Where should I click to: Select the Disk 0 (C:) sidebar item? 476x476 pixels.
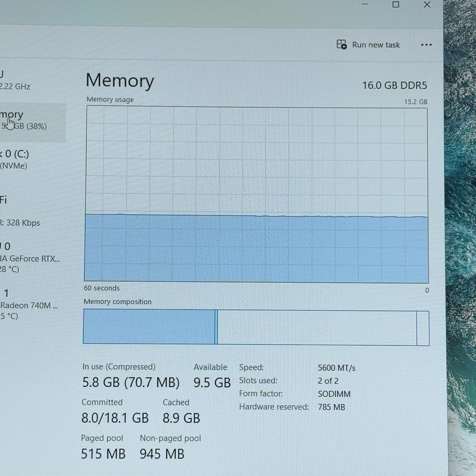click(32, 159)
